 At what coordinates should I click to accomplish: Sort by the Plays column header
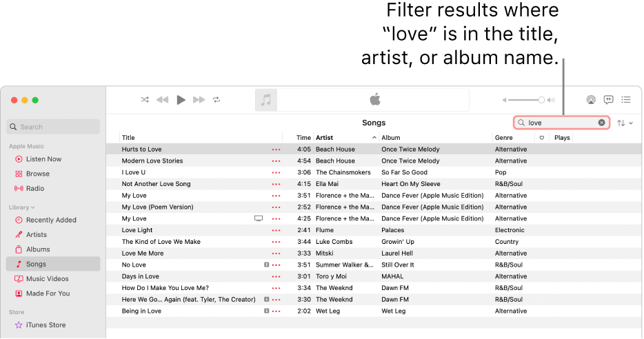coord(562,138)
